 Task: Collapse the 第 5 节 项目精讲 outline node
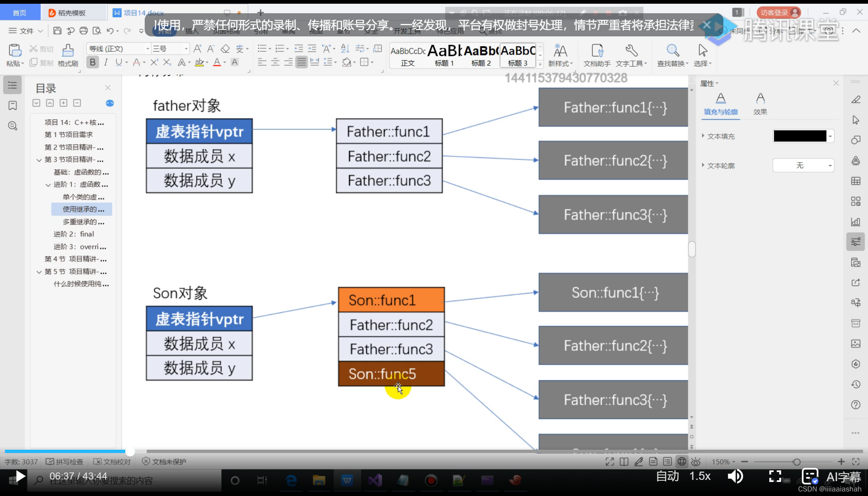coord(39,272)
